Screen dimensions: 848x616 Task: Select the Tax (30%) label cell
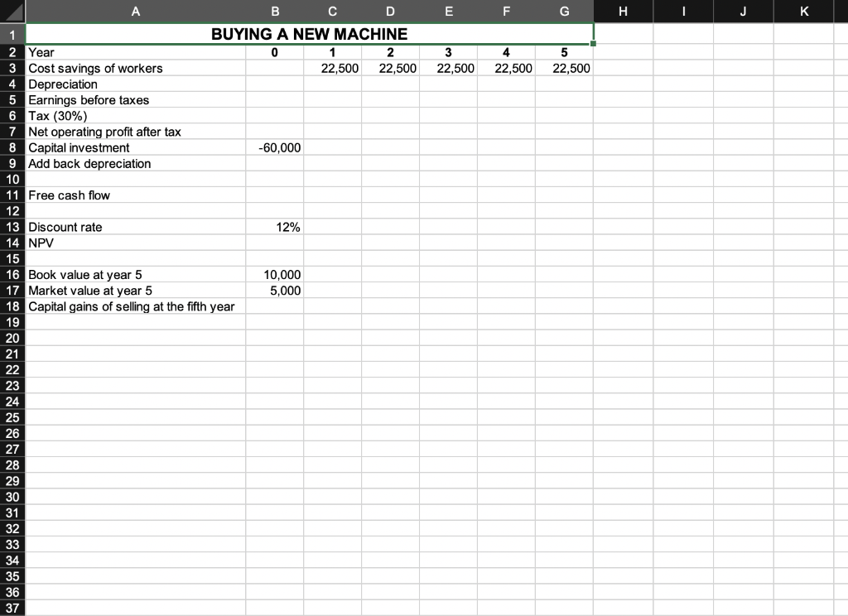click(135, 116)
